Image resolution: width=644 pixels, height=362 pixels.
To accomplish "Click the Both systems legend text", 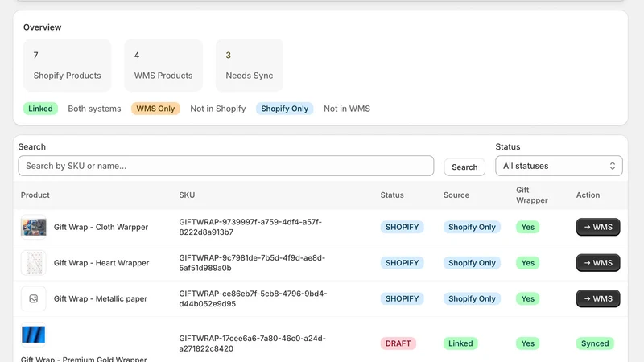I will (94, 109).
